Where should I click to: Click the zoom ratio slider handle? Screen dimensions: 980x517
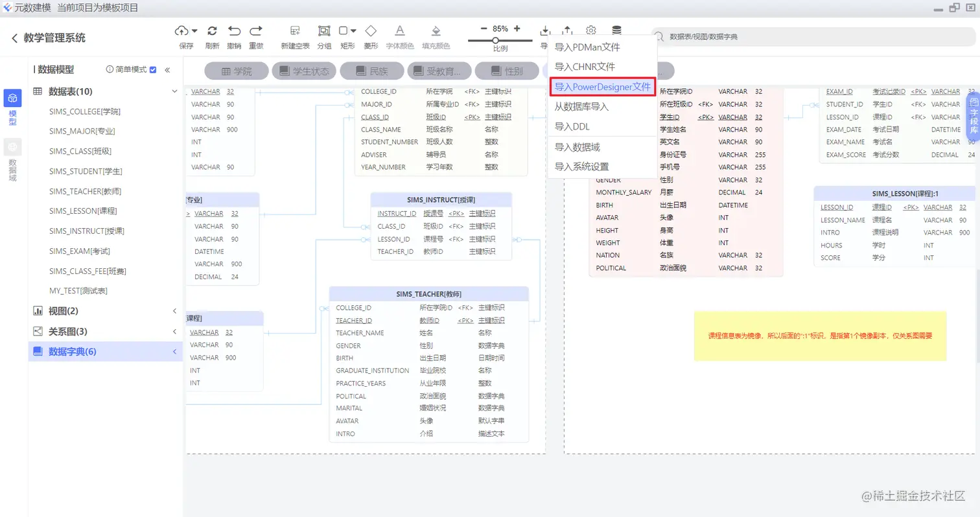(496, 40)
